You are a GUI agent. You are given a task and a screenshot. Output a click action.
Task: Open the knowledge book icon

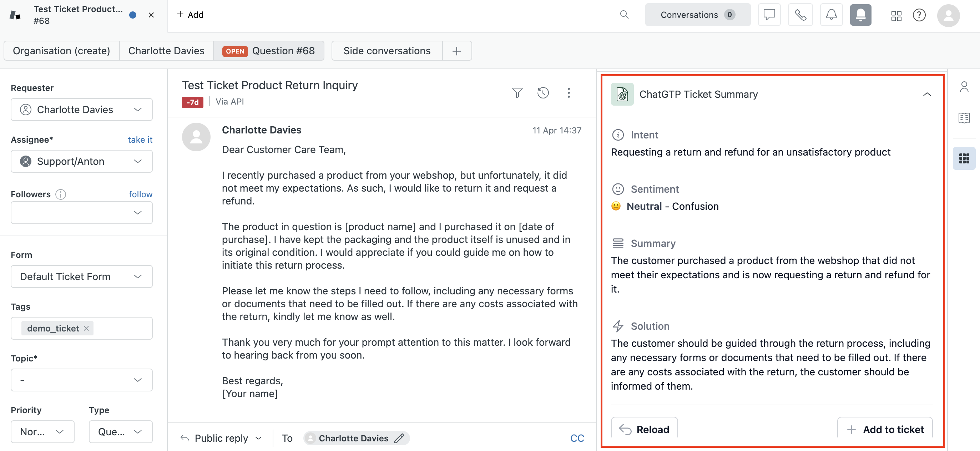(x=964, y=118)
